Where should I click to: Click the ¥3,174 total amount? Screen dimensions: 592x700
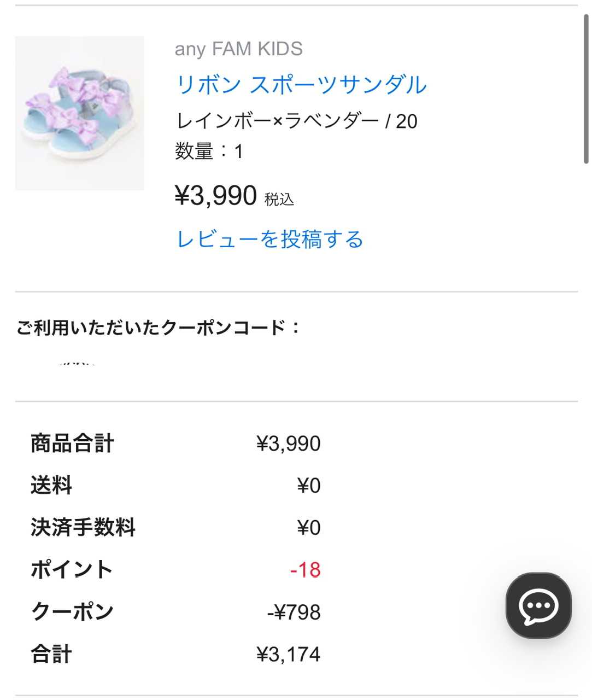click(288, 654)
